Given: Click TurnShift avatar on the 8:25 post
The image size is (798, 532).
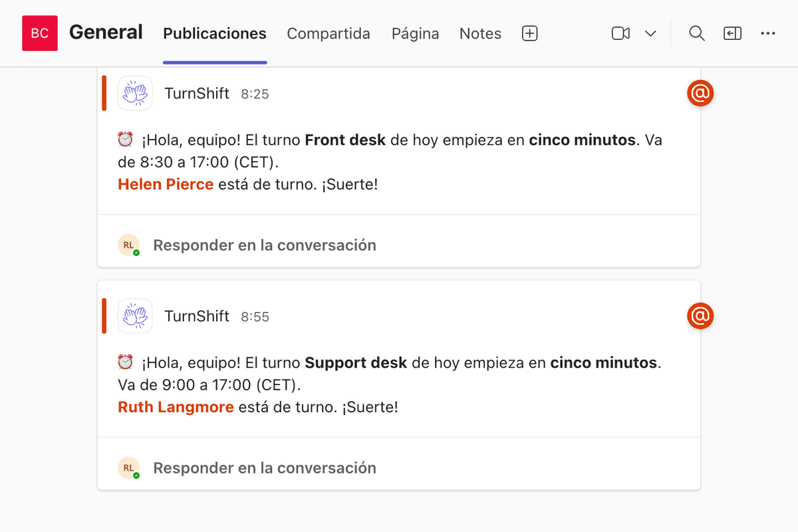Looking at the screenshot, I should point(135,93).
